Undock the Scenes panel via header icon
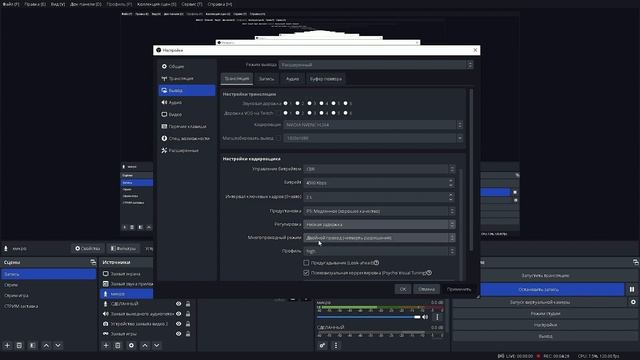 pos(93,262)
